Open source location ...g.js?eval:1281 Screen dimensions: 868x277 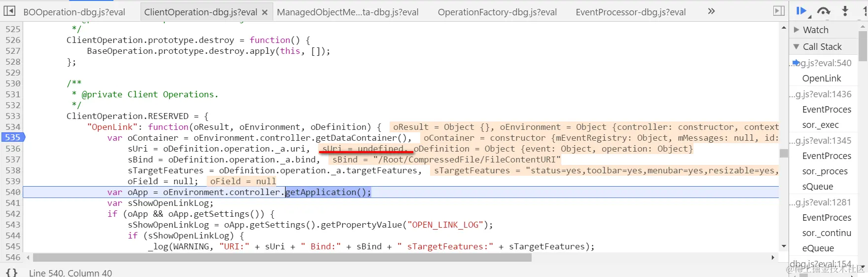point(821,202)
